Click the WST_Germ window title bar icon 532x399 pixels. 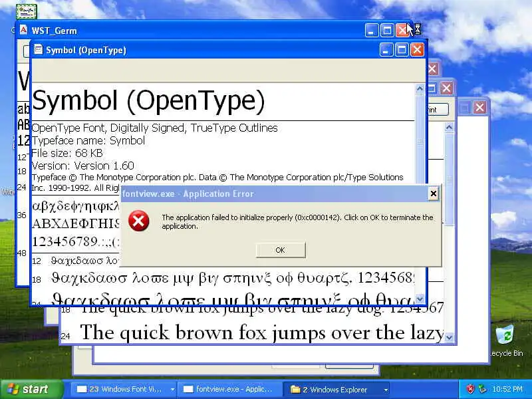click(x=23, y=30)
